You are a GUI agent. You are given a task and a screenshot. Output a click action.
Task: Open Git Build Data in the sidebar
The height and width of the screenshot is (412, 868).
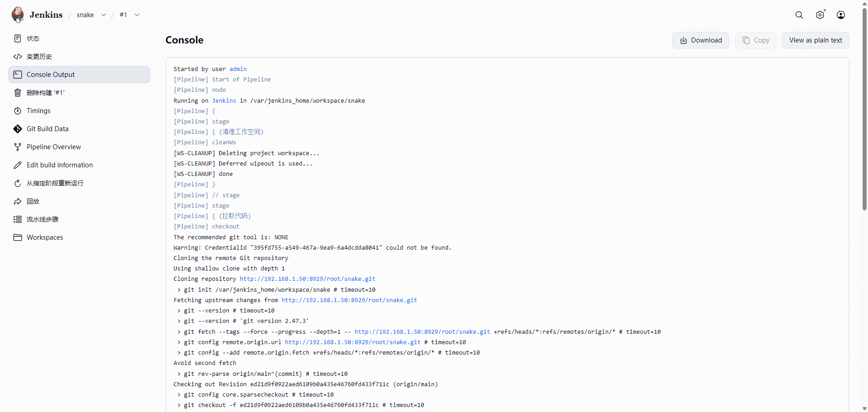click(x=79, y=129)
